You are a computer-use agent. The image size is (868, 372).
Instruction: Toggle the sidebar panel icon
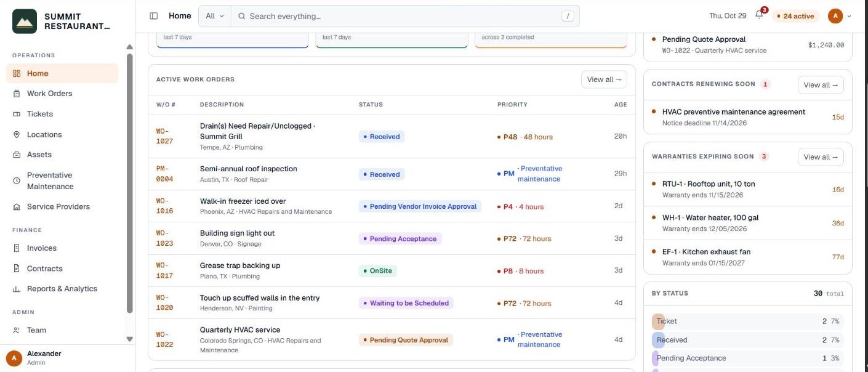click(x=154, y=16)
